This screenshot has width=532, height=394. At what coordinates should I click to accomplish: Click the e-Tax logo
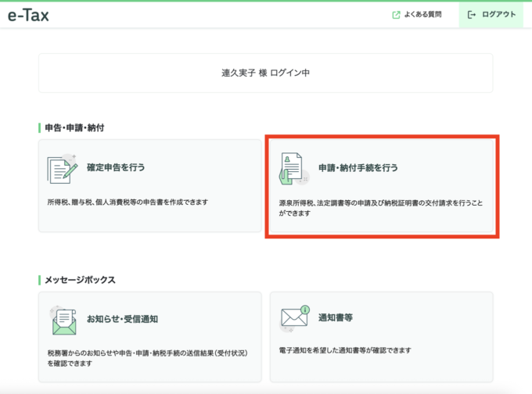(x=28, y=16)
